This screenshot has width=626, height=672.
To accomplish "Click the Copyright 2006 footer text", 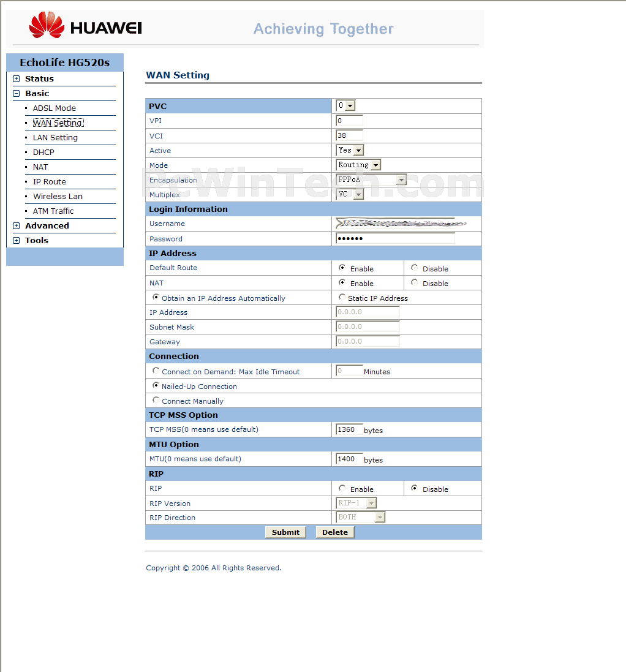I will pos(214,568).
